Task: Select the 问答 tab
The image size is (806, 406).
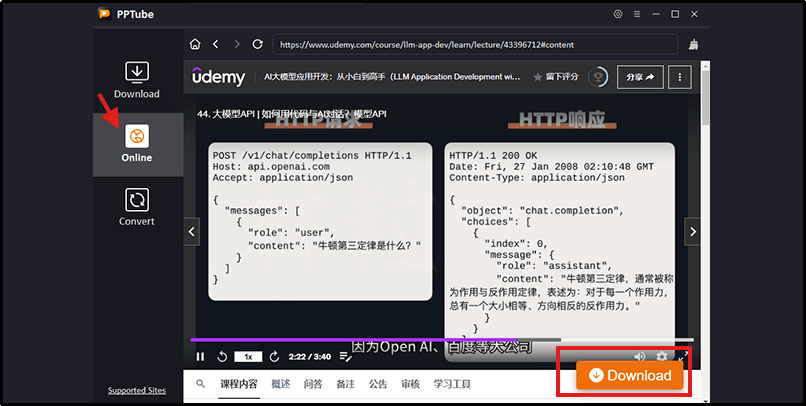Action: pos(313,384)
